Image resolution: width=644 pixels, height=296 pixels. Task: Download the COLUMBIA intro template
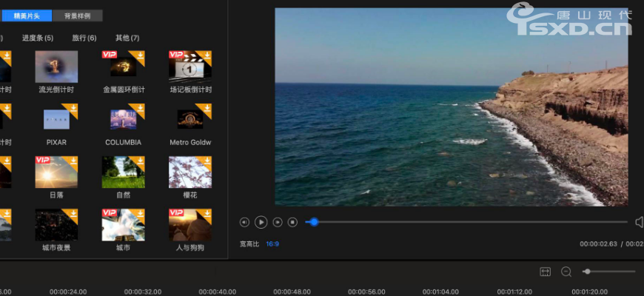[140, 108]
